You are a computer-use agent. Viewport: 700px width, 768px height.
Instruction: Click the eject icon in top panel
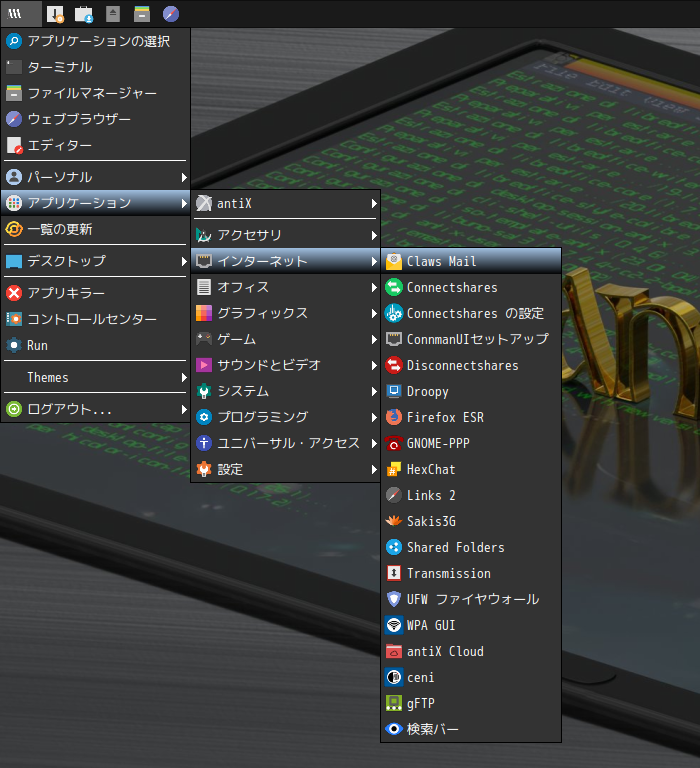113,14
